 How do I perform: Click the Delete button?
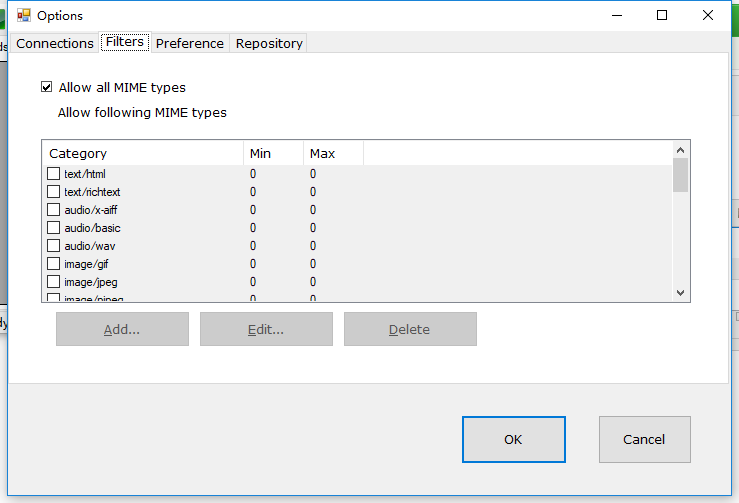pyautogui.click(x=410, y=329)
